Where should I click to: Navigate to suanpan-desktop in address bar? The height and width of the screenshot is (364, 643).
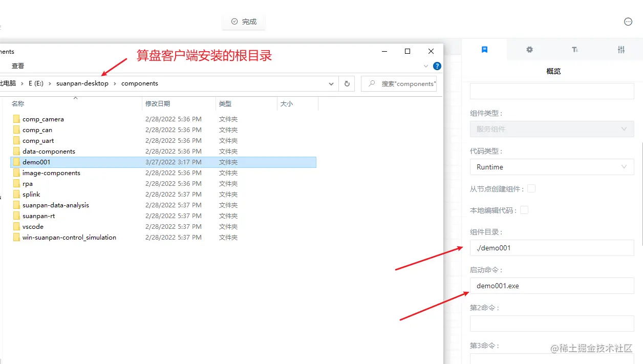click(82, 83)
